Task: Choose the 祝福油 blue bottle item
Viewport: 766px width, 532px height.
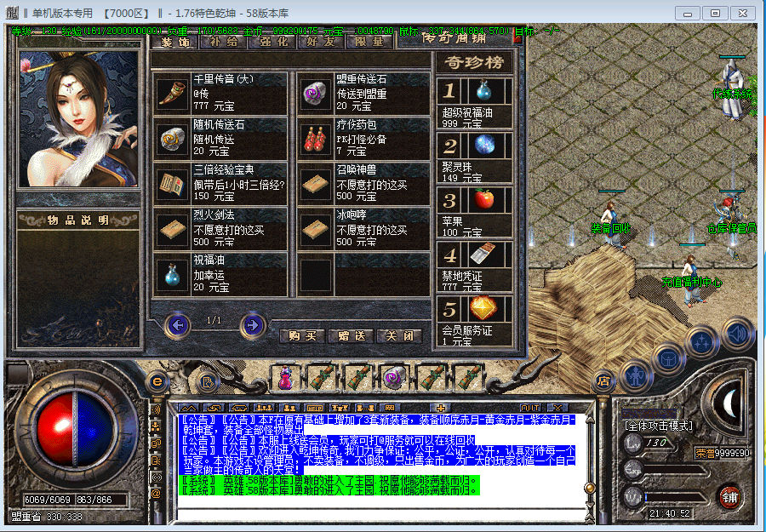Action: tap(174, 274)
